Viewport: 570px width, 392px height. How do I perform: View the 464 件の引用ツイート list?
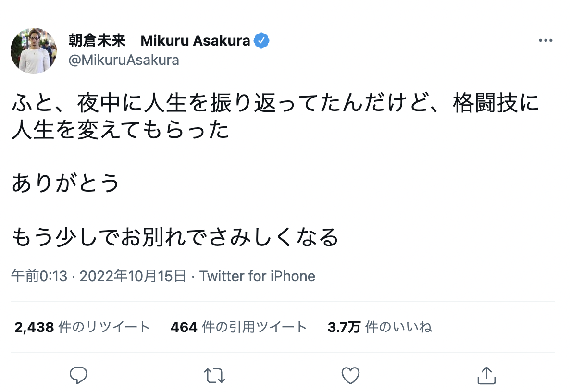(x=238, y=328)
